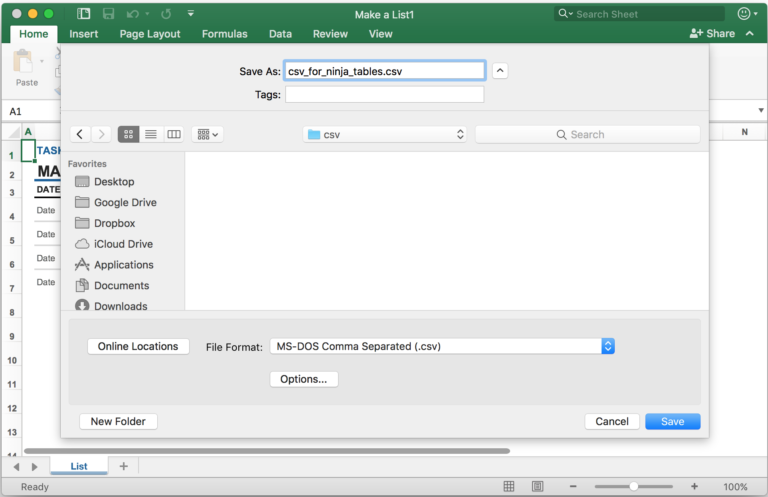Open the feedback smiley face menu
The height and width of the screenshot is (497, 768).
(x=745, y=14)
